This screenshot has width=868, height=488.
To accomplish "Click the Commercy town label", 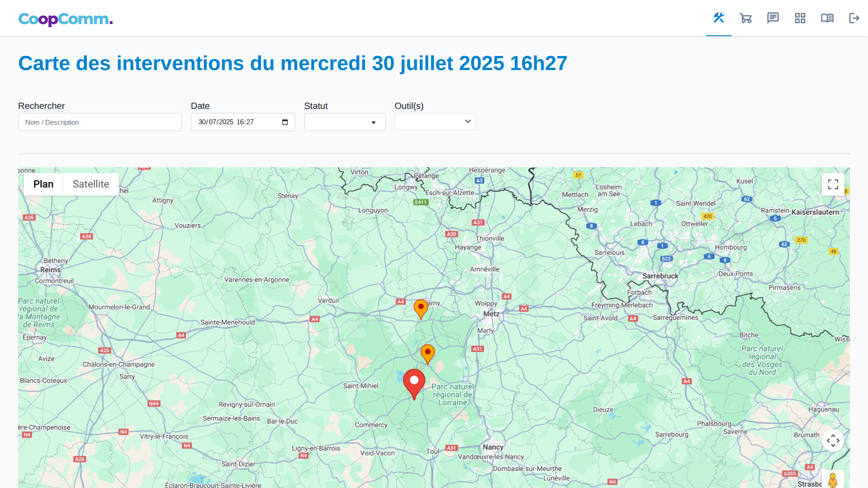I will (x=371, y=425).
